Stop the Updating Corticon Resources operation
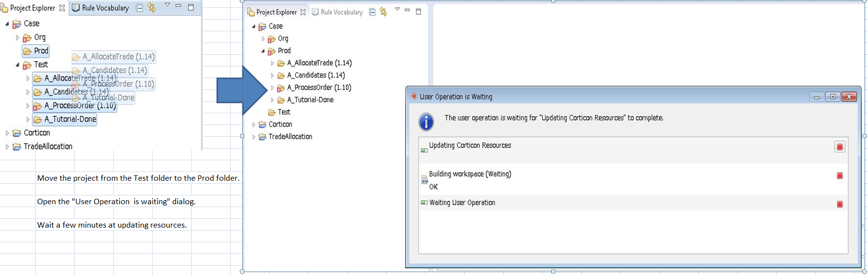The height and width of the screenshot is (275, 868). coord(840,147)
